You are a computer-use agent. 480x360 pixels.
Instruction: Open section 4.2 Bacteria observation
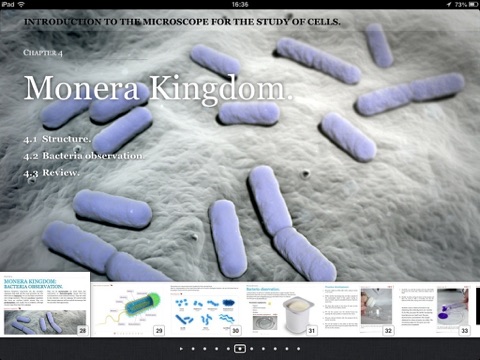[84, 156]
